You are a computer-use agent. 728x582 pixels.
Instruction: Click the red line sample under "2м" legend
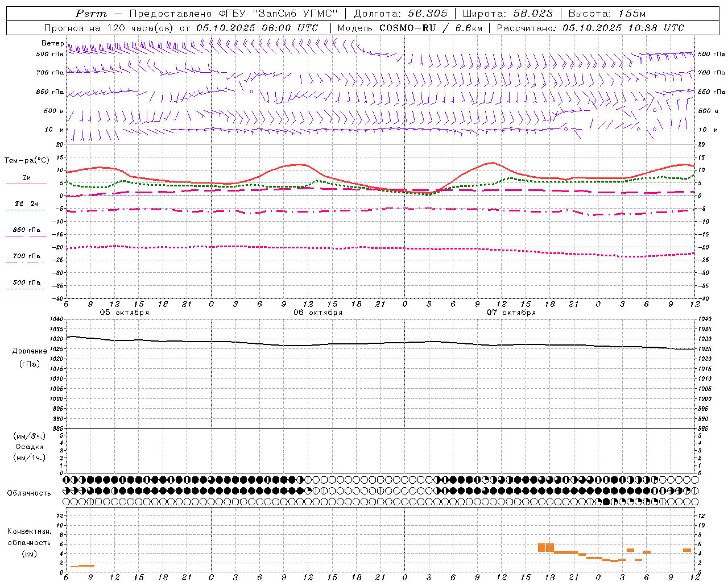[26, 184]
